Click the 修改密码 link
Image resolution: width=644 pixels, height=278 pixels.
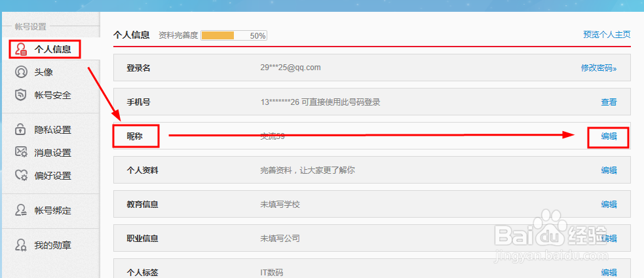point(599,68)
